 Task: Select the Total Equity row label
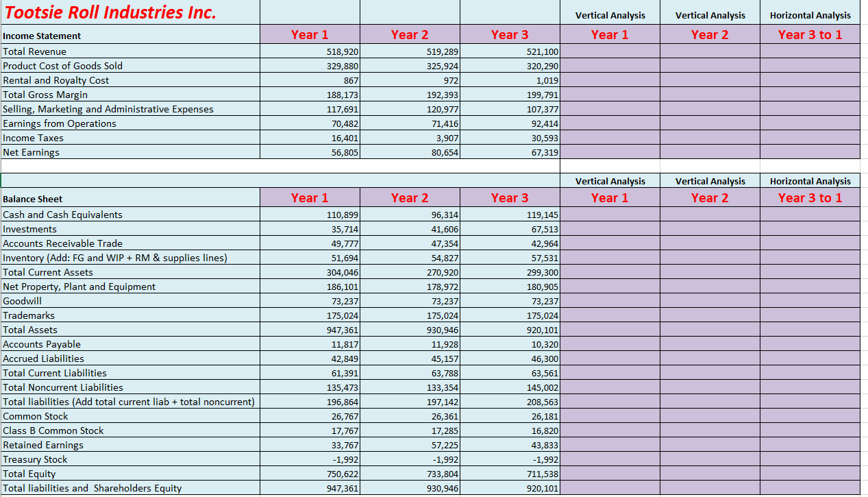[130, 474]
